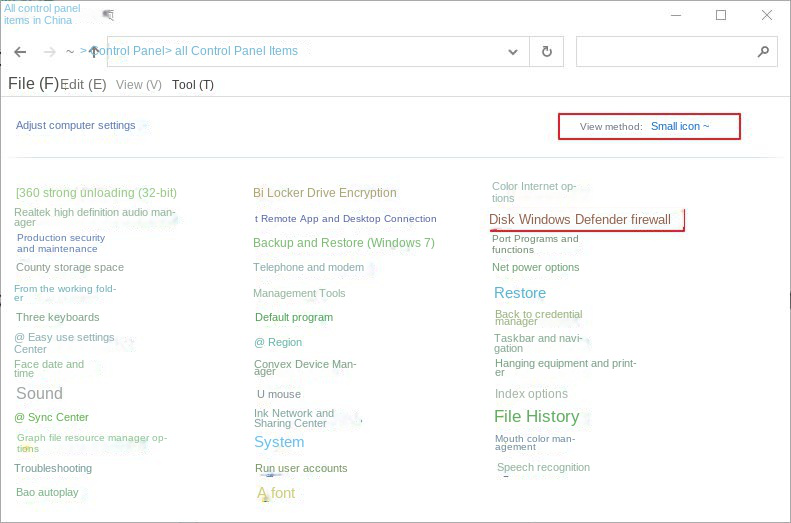Click the Refresh button icon
This screenshot has width=791, height=523.
546,52
